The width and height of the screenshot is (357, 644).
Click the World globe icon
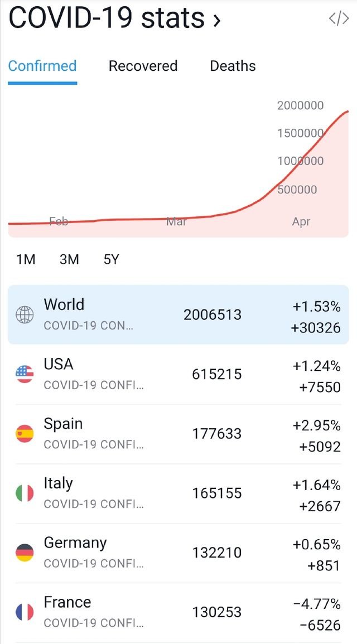point(25,315)
